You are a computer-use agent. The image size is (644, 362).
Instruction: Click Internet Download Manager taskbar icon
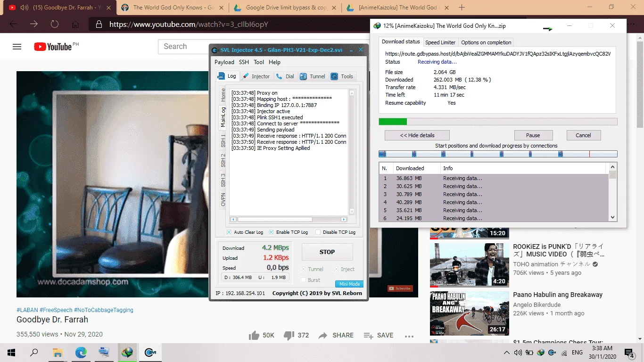click(x=127, y=353)
